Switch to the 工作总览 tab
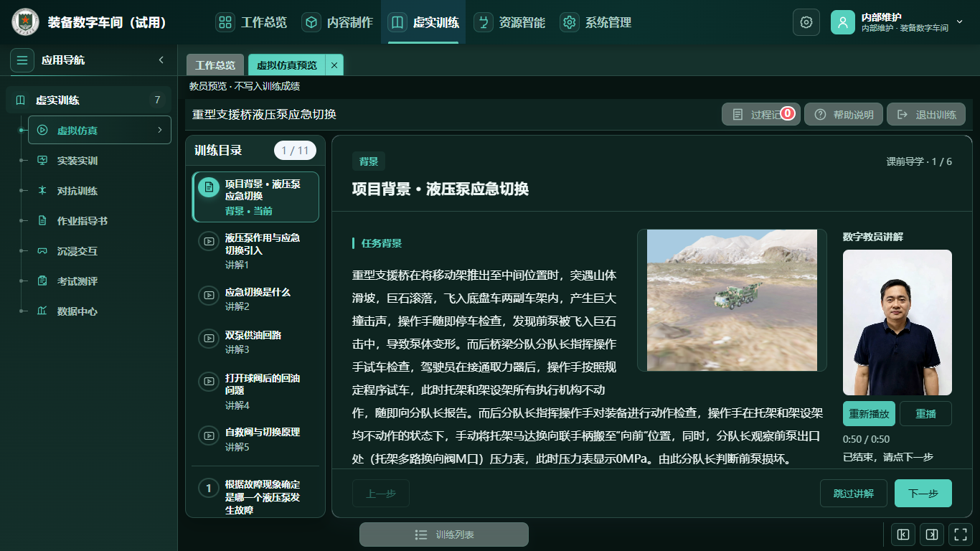 [x=215, y=65]
